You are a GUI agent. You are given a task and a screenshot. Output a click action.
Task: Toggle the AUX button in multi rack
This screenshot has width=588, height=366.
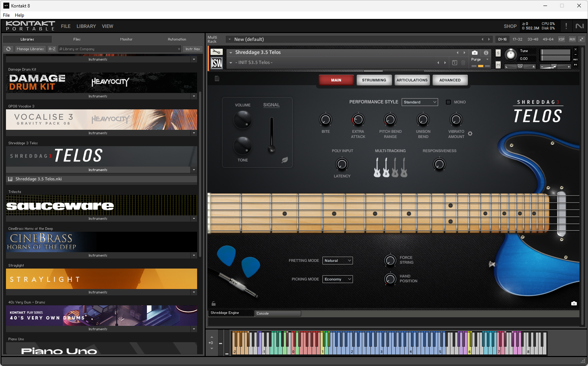pyautogui.click(x=572, y=39)
